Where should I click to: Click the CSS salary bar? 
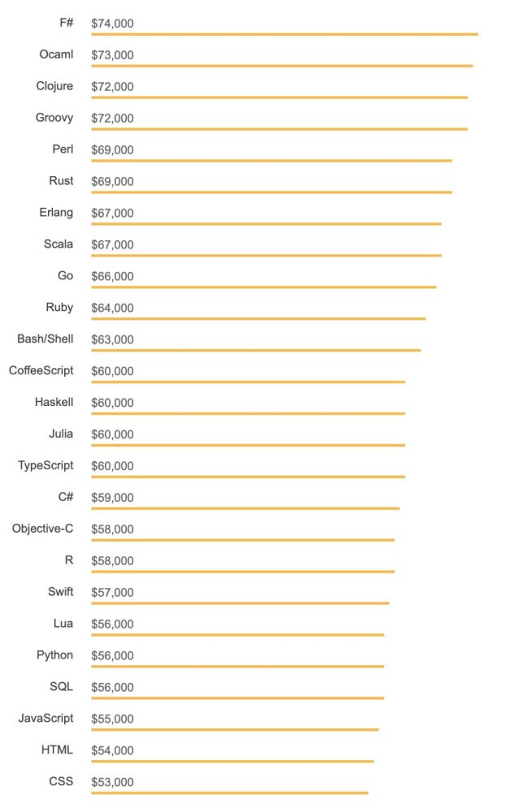[x=229, y=793]
